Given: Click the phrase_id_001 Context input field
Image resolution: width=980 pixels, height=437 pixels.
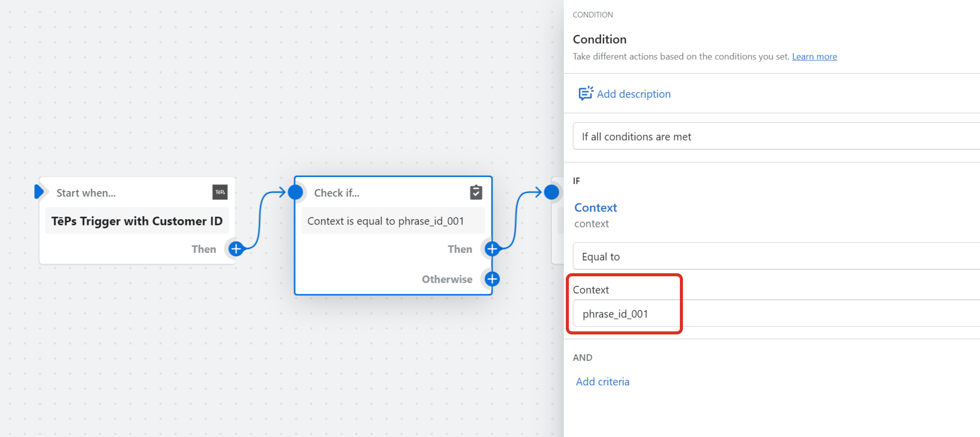Looking at the screenshot, I should 773,314.
